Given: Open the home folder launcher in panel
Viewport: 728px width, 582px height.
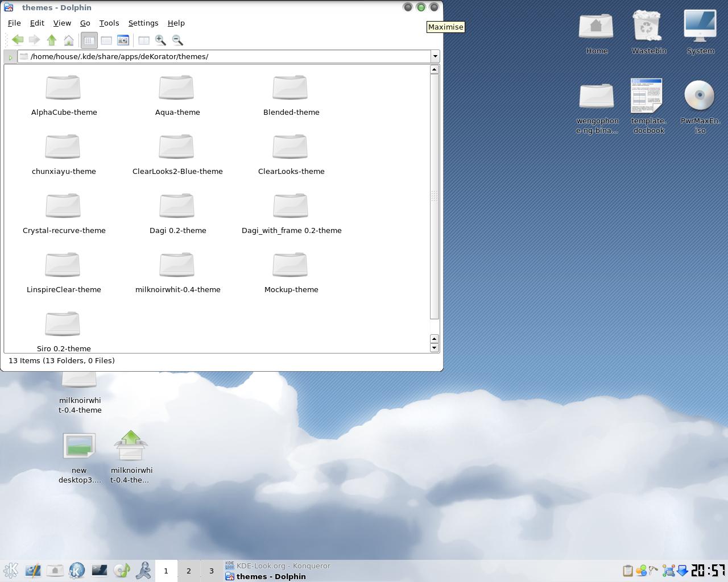Looking at the screenshot, I should click(55, 571).
